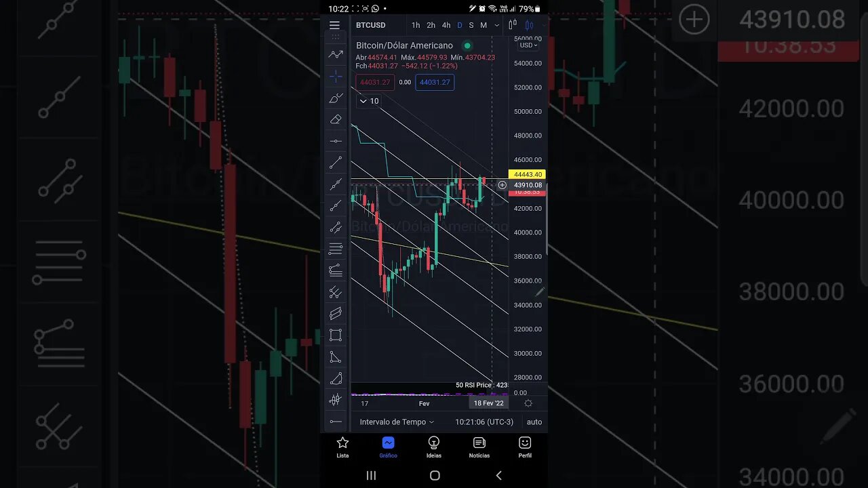Click the 43910.08 current price label
This screenshot has height=488, width=868.
coord(528,185)
